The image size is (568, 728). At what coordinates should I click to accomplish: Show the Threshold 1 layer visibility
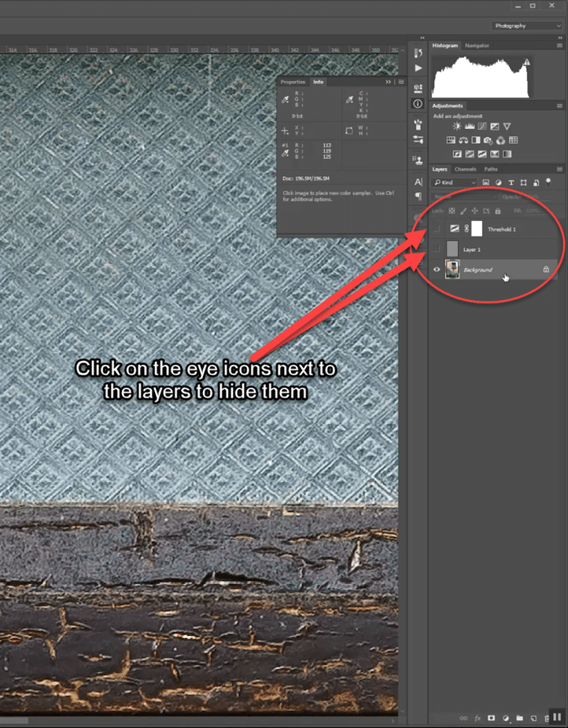pos(436,229)
